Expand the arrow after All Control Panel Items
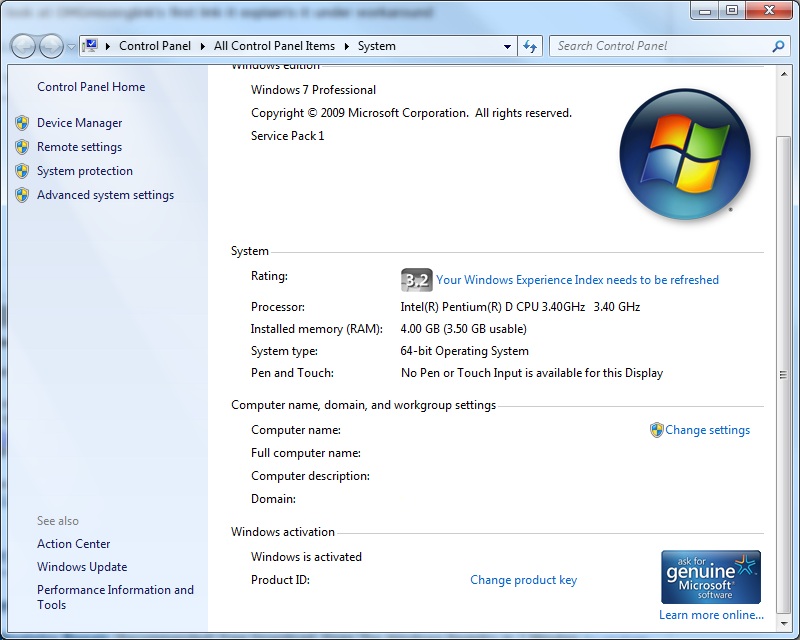The image size is (800, 640). (x=347, y=46)
